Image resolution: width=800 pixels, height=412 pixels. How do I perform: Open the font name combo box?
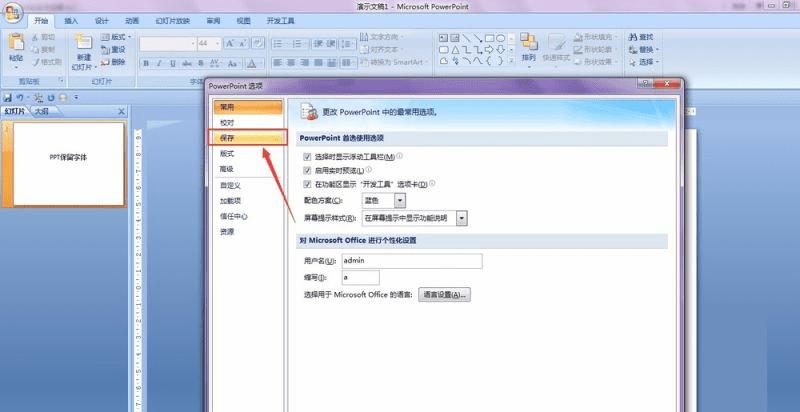(x=167, y=44)
